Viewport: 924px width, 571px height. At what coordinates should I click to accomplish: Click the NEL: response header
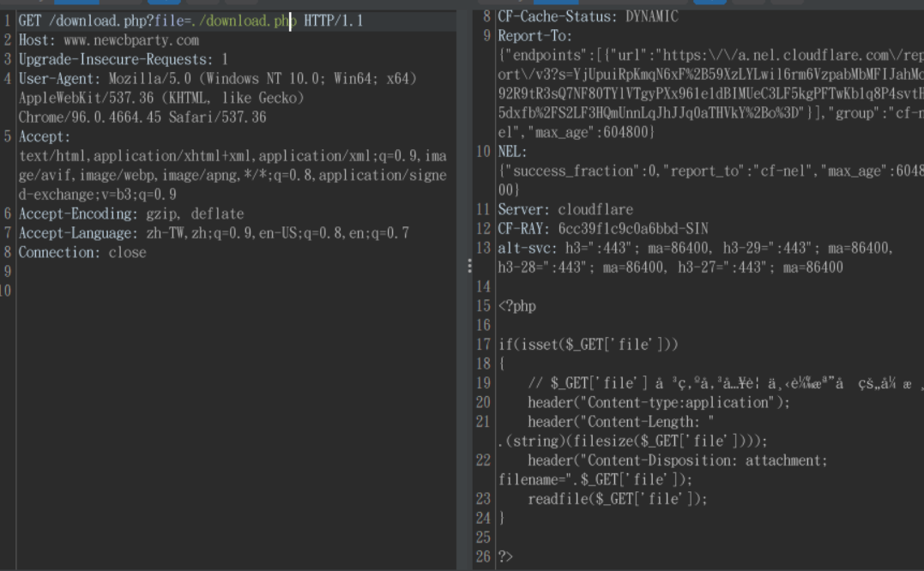512,153
